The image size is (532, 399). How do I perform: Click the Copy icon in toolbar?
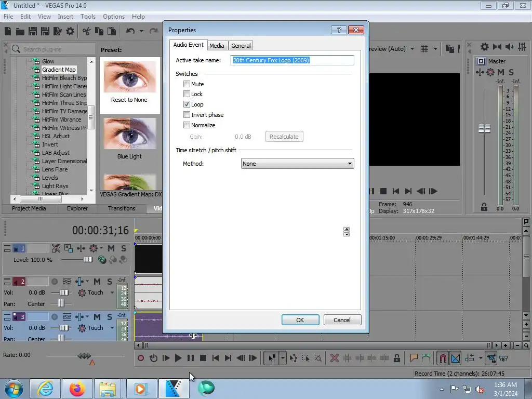[x=99, y=31]
